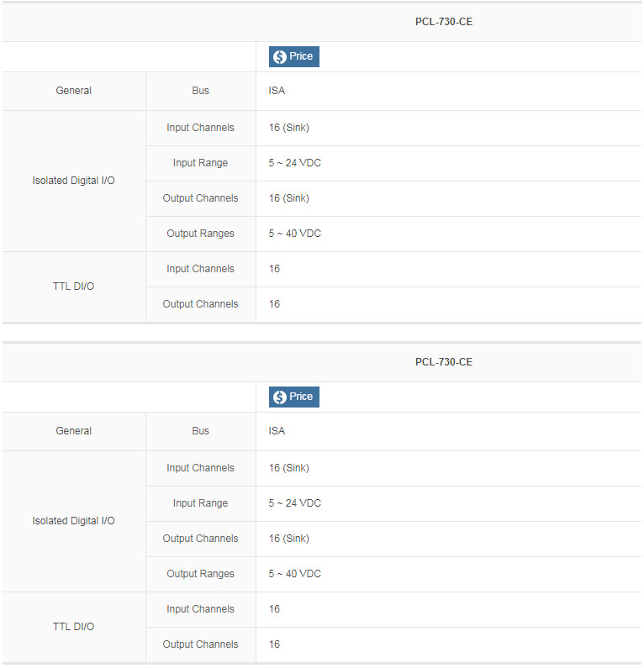Click the dollar icon in the upper Price button
The height and width of the screenshot is (668, 644).
280,57
